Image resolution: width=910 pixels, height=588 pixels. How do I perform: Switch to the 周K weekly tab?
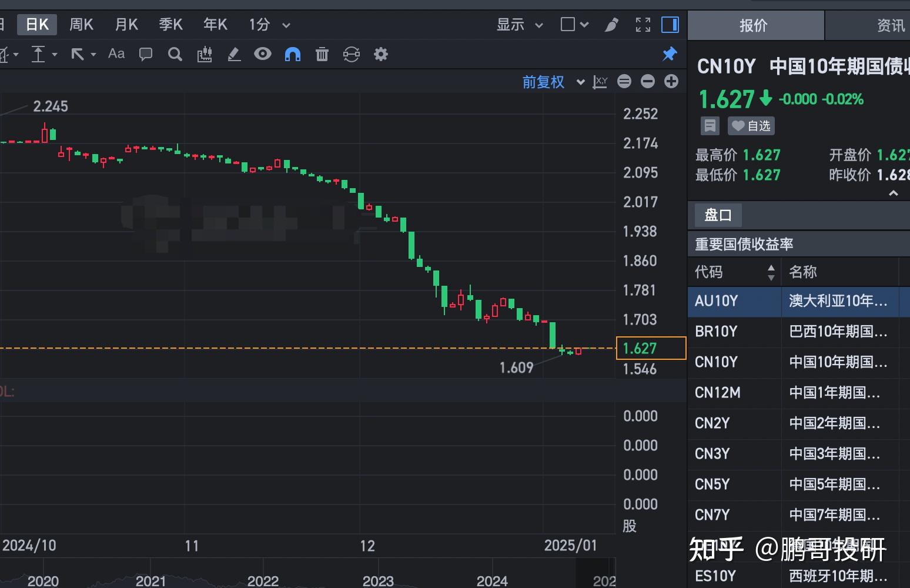pos(81,25)
